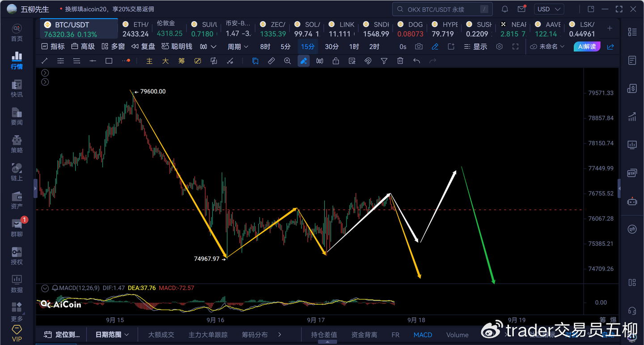Toggle the highlighted pen drawing mode
This screenshot has height=345, width=644.
coord(304,61)
